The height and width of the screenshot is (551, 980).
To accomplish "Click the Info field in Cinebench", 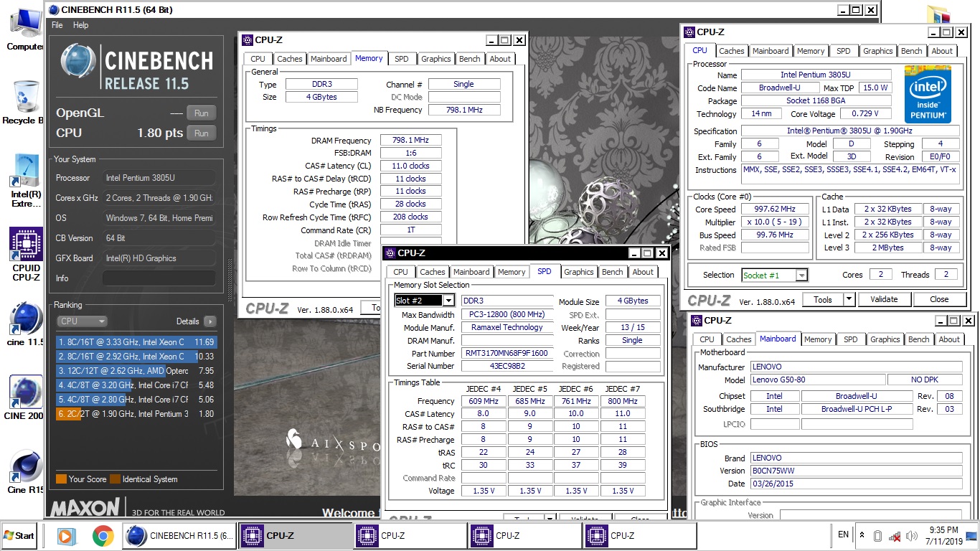I will [x=159, y=278].
